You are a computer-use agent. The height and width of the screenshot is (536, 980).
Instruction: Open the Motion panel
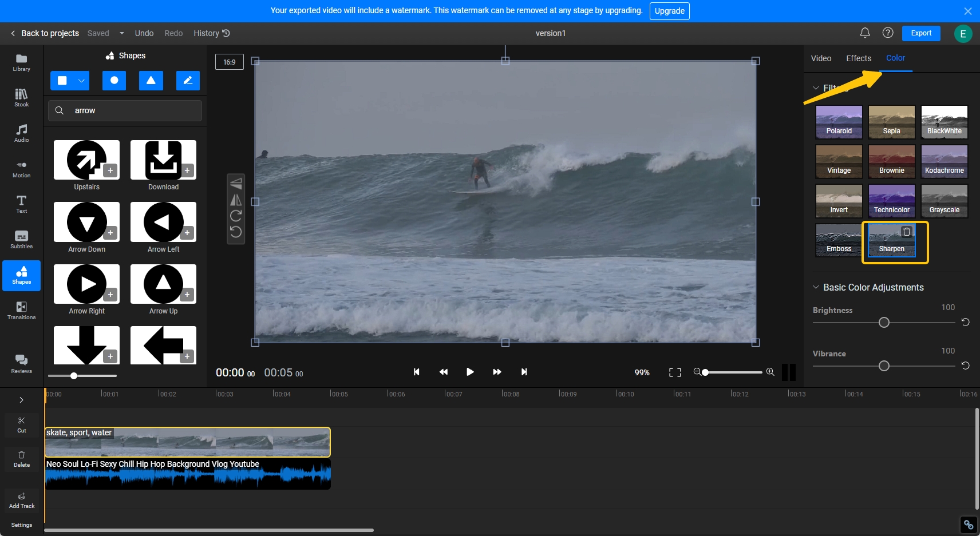click(x=21, y=169)
